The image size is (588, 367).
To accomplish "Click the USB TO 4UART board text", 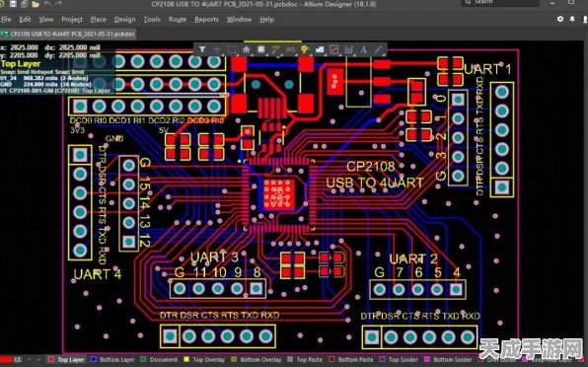I will coord(375,183).
